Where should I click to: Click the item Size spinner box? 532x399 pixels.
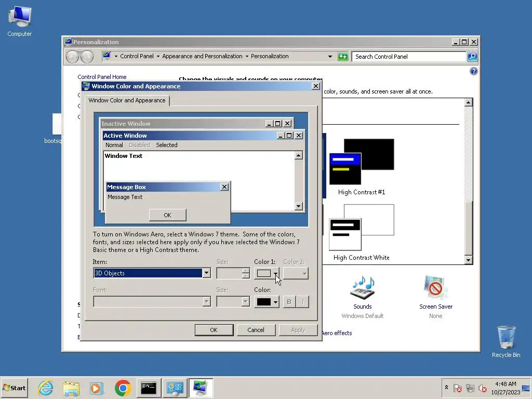233,273
